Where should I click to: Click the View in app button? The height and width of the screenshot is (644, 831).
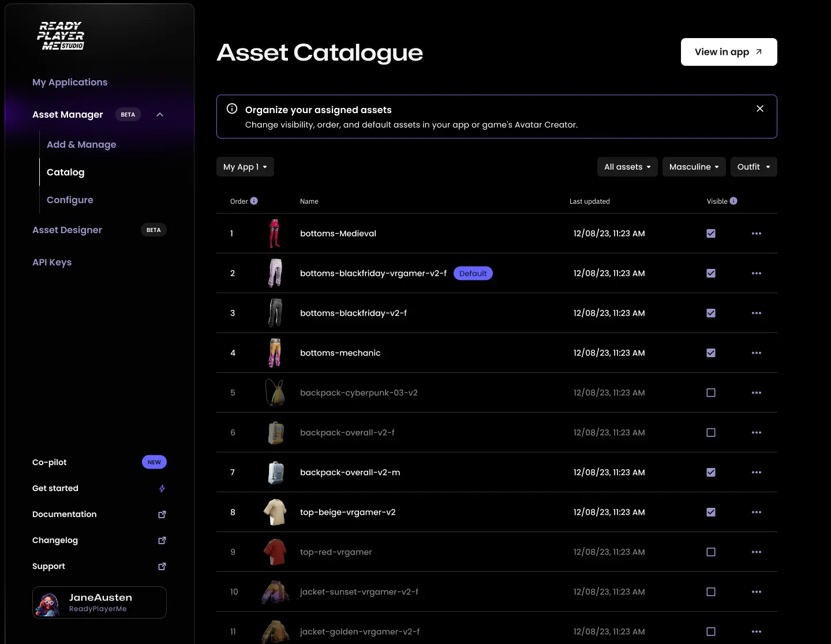(x=728, y=52)
